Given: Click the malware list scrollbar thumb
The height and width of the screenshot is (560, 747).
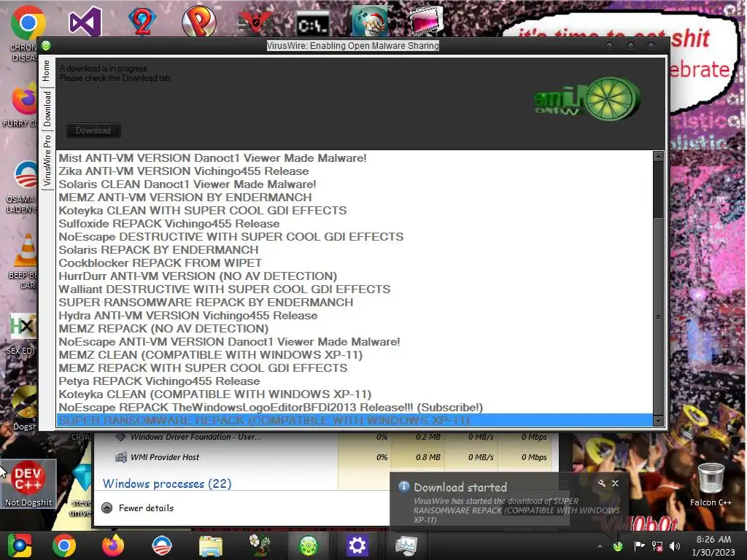Looking at the screenshot, I should click(659, 316).
